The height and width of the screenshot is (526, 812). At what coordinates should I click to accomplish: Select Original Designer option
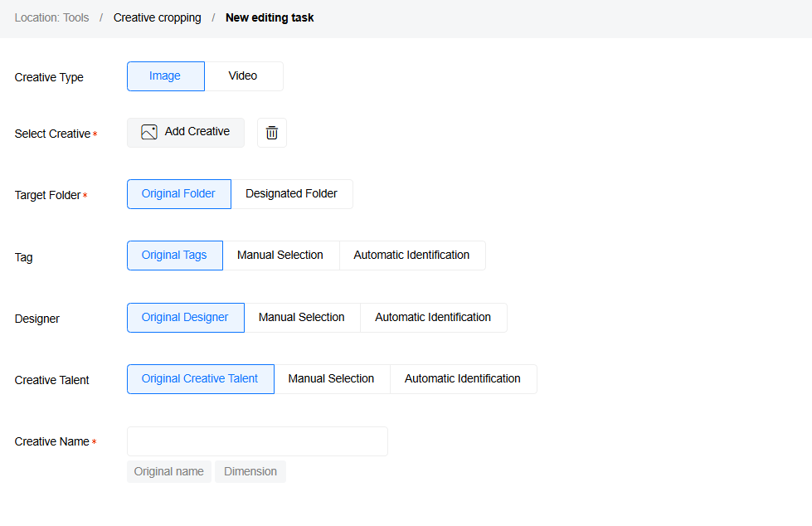[x=186, y=317]
